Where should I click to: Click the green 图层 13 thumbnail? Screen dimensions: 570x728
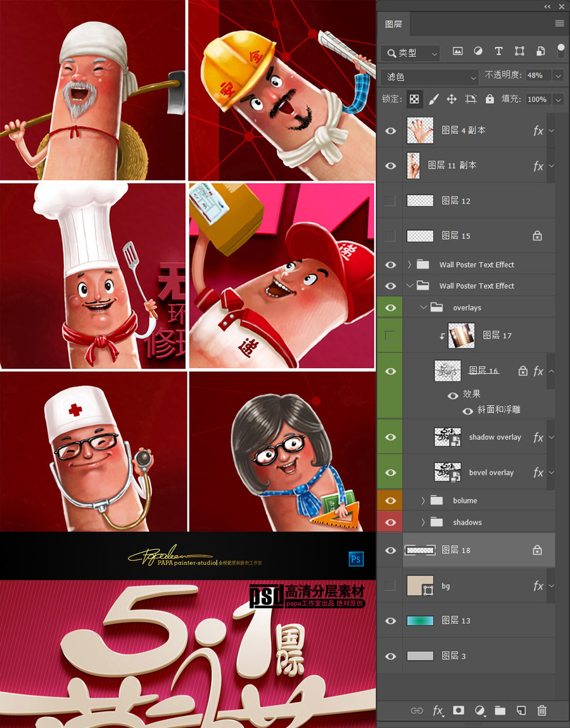pos(420,621)
